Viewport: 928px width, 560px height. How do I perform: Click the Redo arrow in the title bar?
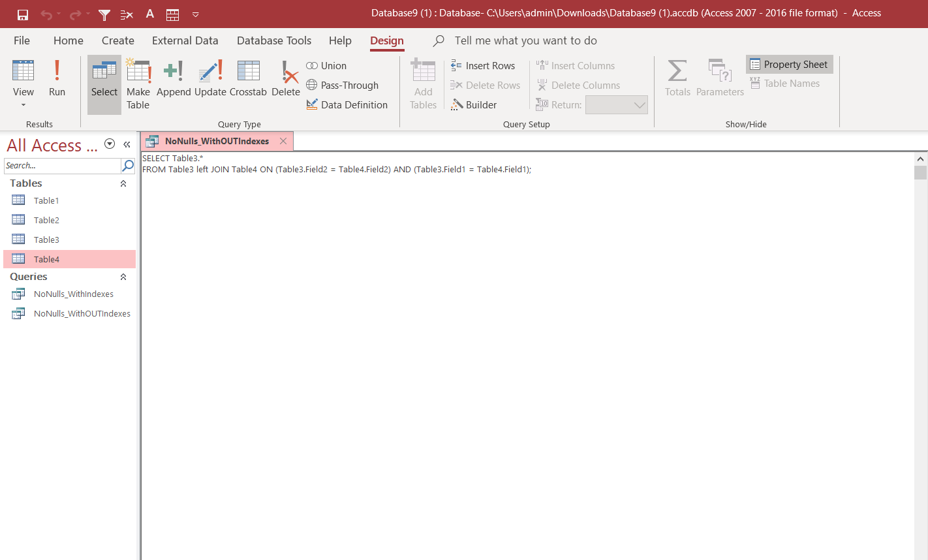(x=76, y=14)
